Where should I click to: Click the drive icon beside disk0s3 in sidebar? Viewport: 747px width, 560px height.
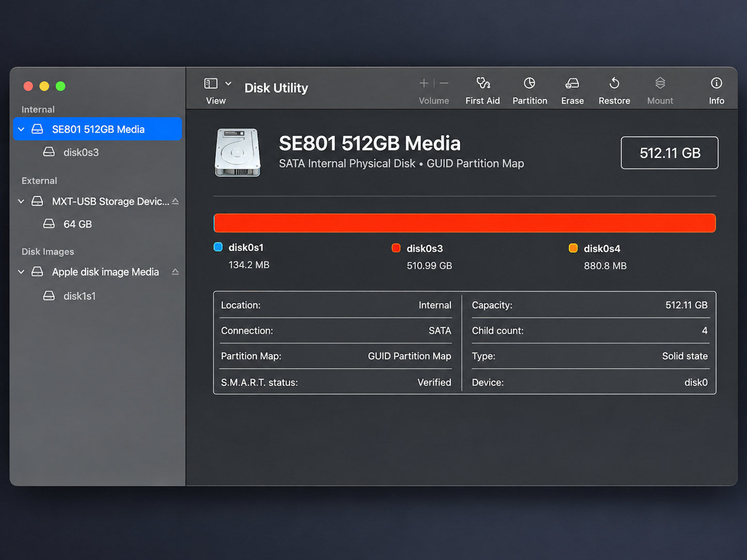[x=49, y=152]
